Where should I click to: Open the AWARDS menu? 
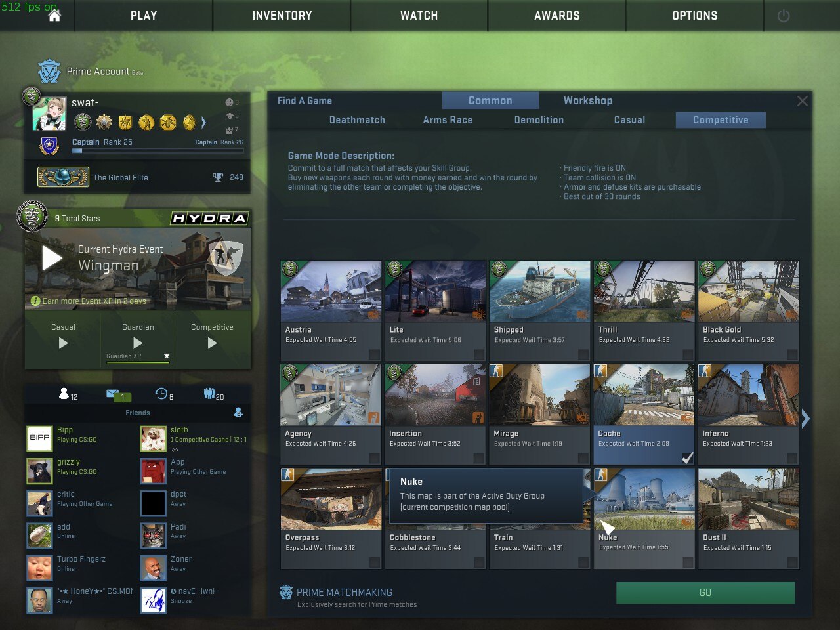tap(557, 16)
